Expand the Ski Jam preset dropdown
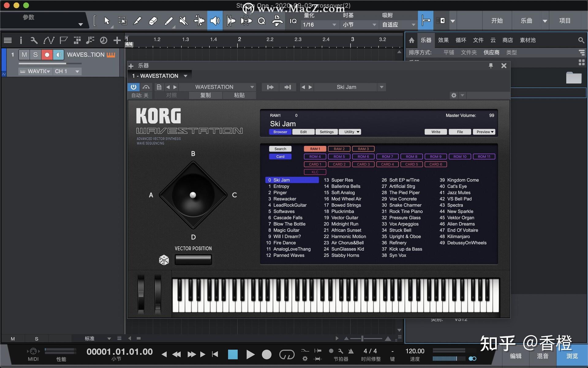The width and height of the screenshot is (588, 368). pyautogui.click(x=381, y=87)
